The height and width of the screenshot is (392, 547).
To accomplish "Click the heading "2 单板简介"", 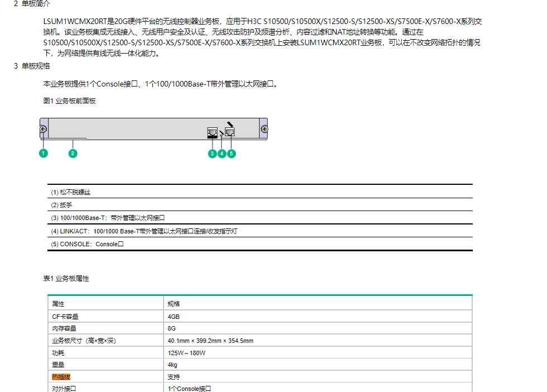I will coord(32,3).
